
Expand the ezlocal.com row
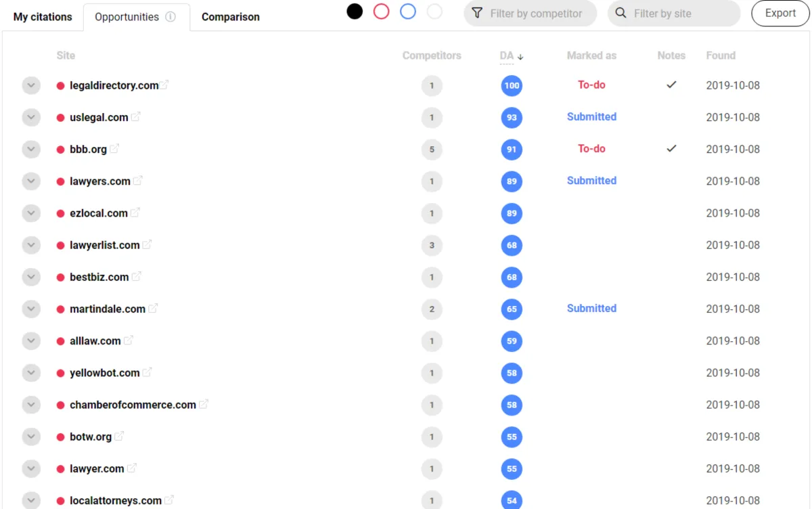(31, 213)
